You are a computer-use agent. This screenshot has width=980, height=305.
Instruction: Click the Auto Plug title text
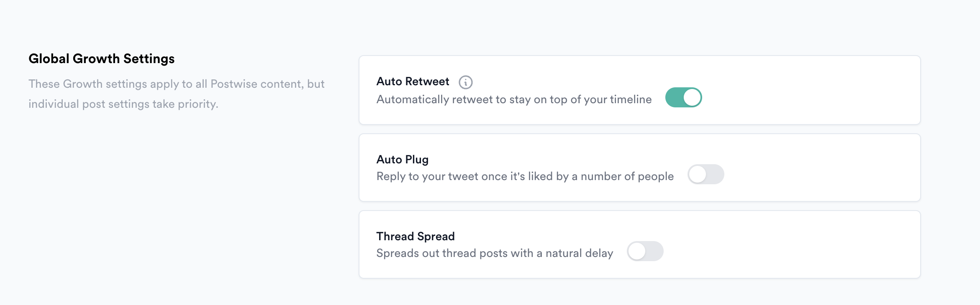coord(402,160)
